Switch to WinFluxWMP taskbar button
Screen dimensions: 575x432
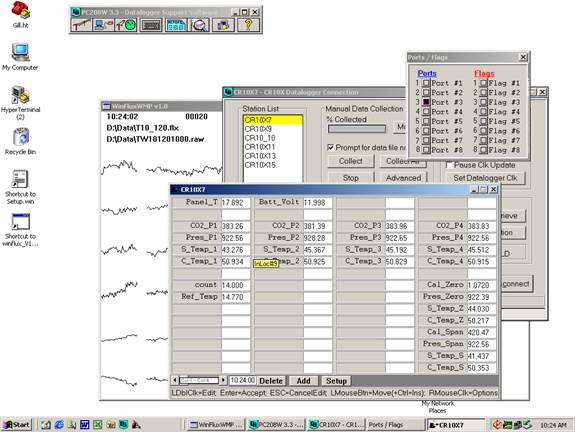click(x=215, y=425)
